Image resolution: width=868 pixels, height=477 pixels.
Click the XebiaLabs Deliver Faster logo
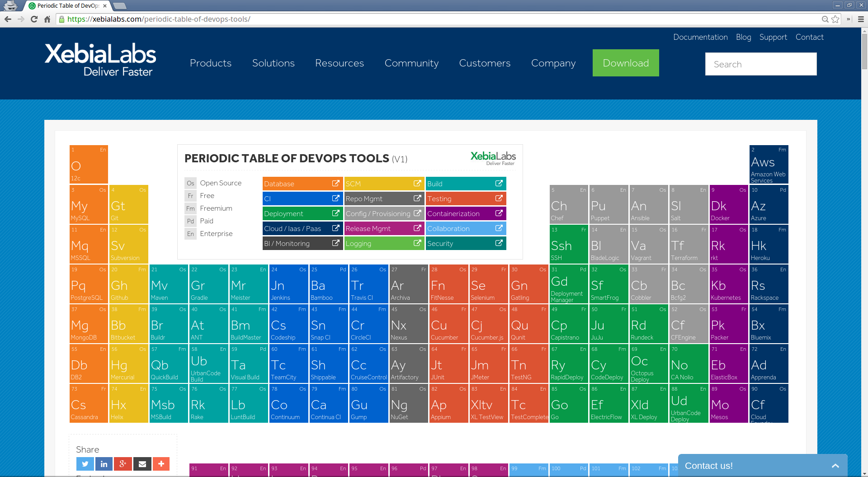100,60
